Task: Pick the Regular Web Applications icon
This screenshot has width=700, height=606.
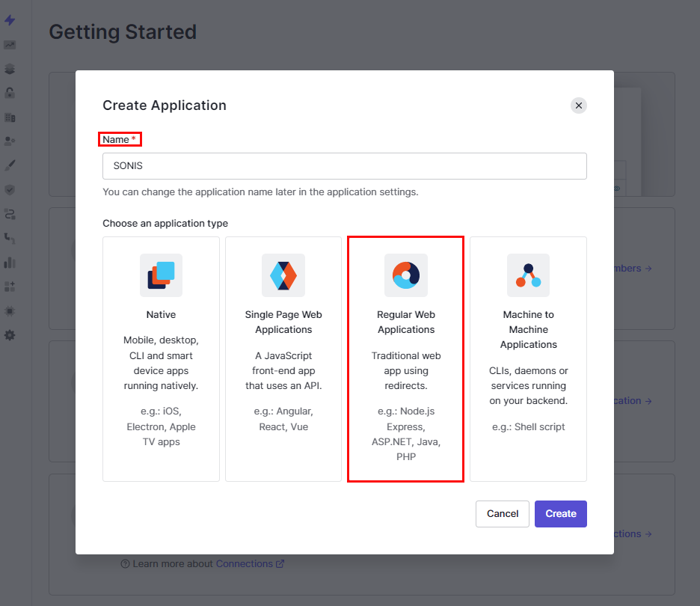Action: pyautogui.click(x=406, y=275)
